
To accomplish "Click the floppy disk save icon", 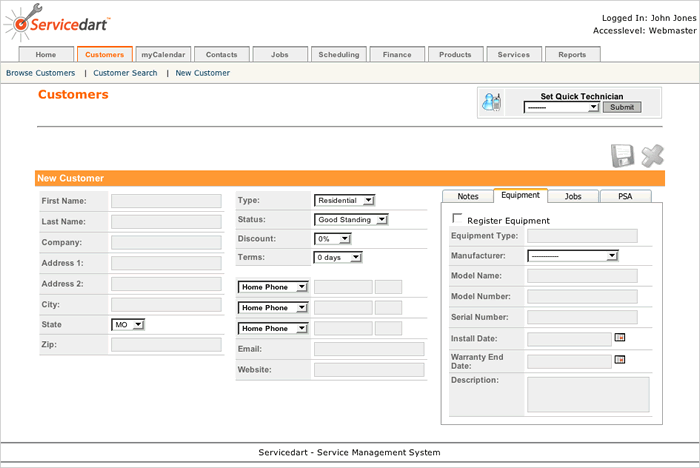I will [622, 155].
